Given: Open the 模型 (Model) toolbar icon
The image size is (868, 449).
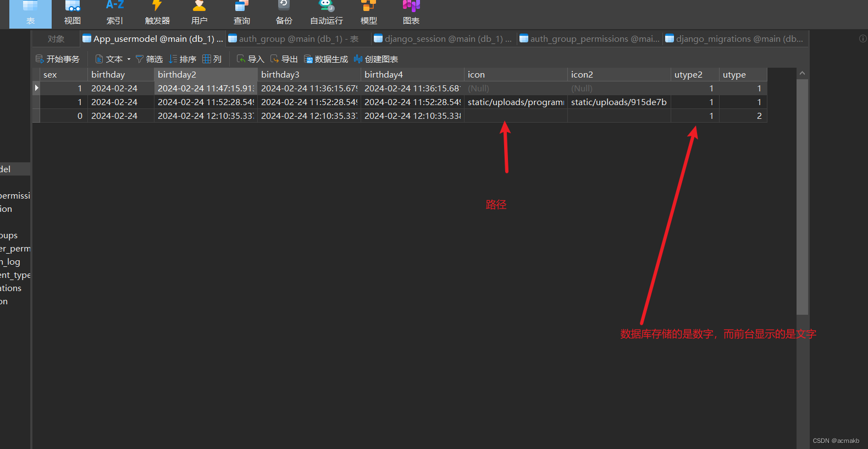Looking at the screenshot, I should 369,14.
